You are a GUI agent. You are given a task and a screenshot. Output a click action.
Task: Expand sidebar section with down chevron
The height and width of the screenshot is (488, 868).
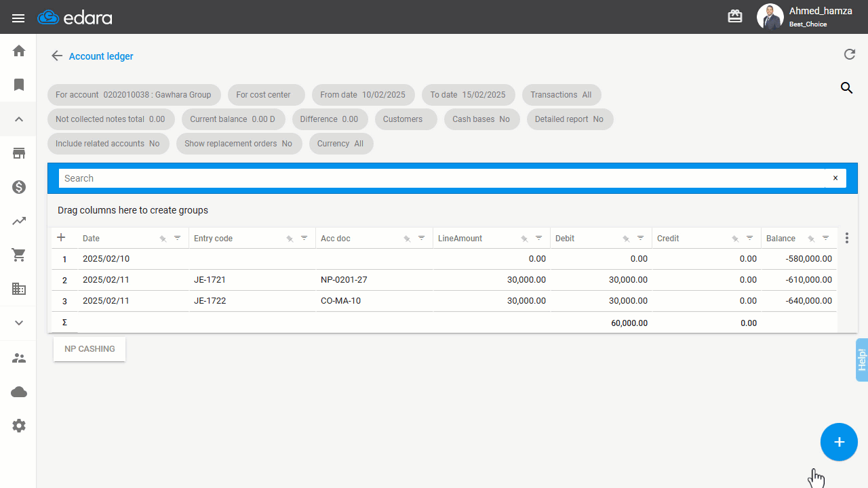coord(19,323)
